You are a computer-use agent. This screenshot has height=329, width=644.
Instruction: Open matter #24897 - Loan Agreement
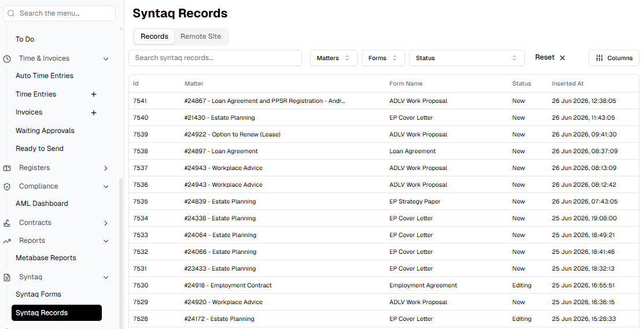(221, 151)
